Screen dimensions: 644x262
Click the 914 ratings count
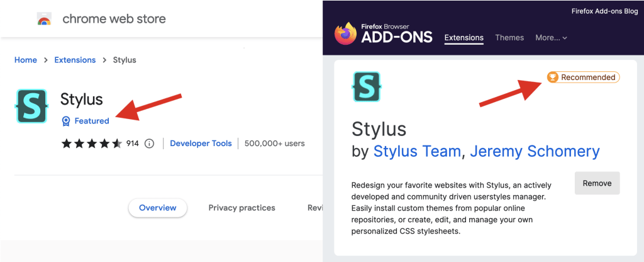132,144
